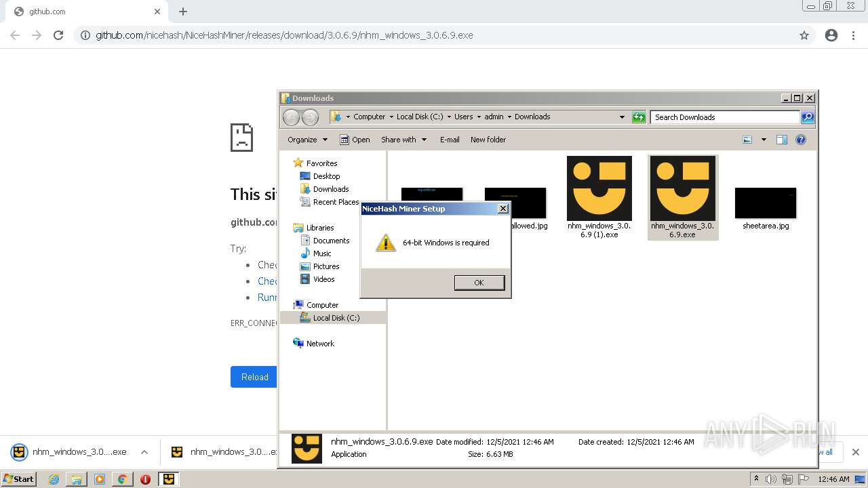Open address bar history dropdown
The height and width of the screenshot is (488, 868).
[x=622, y=117]
